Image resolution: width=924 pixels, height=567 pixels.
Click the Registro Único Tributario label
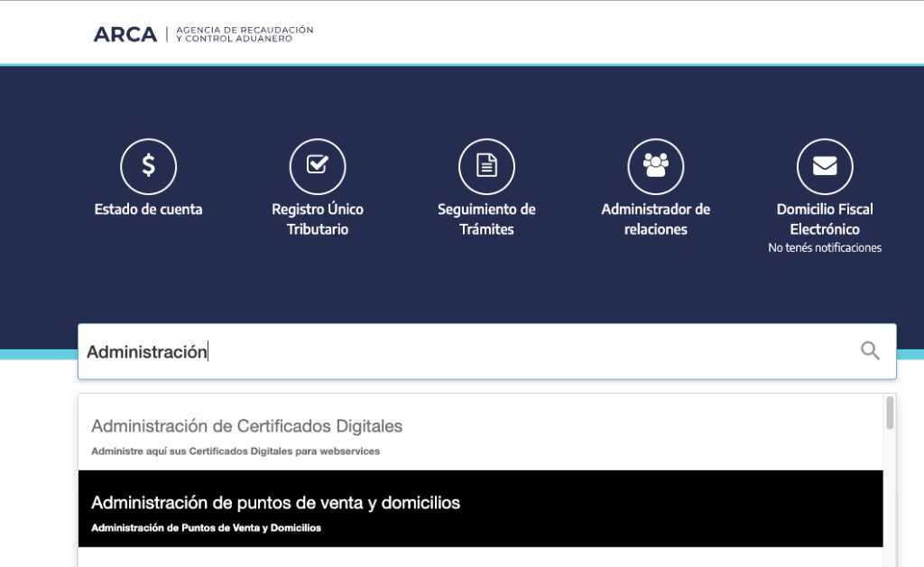pos(318,219)
